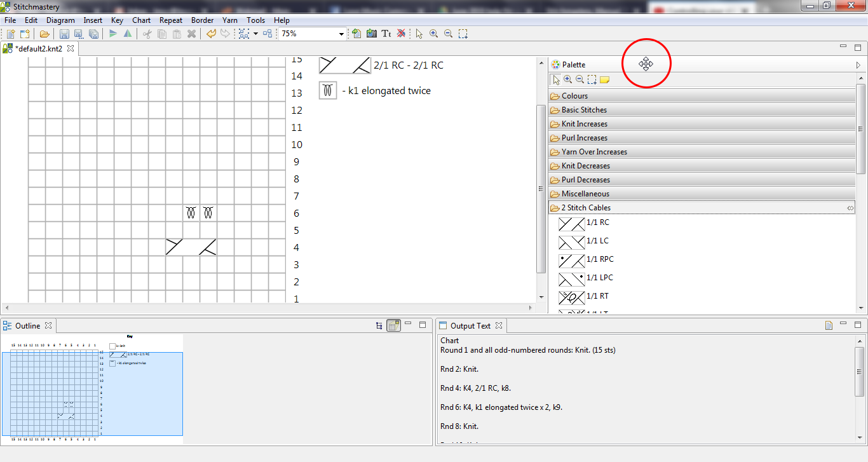Expand the Basic Stitches palette group

(584, 110)
